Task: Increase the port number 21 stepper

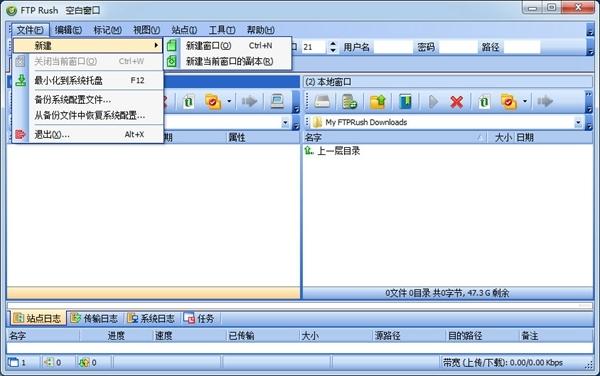Action: [333, 44]
